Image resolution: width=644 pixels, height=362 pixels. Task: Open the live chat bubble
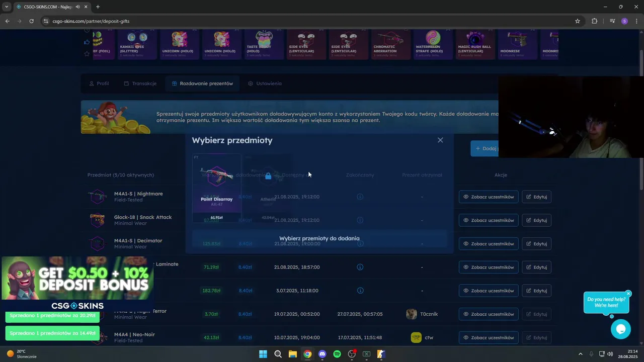coord(621,329)
